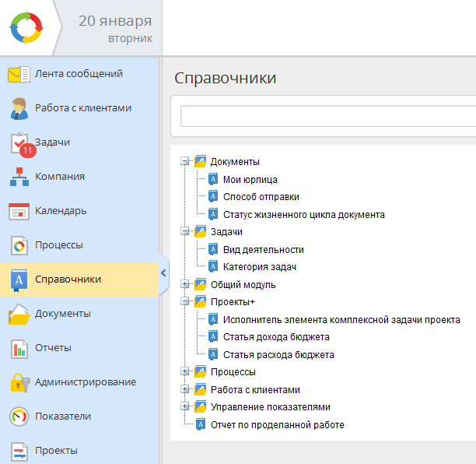This screenshot has height=464, width=476.
Task: Collapse the left sidebar with chevron handle
Action: 163,272
